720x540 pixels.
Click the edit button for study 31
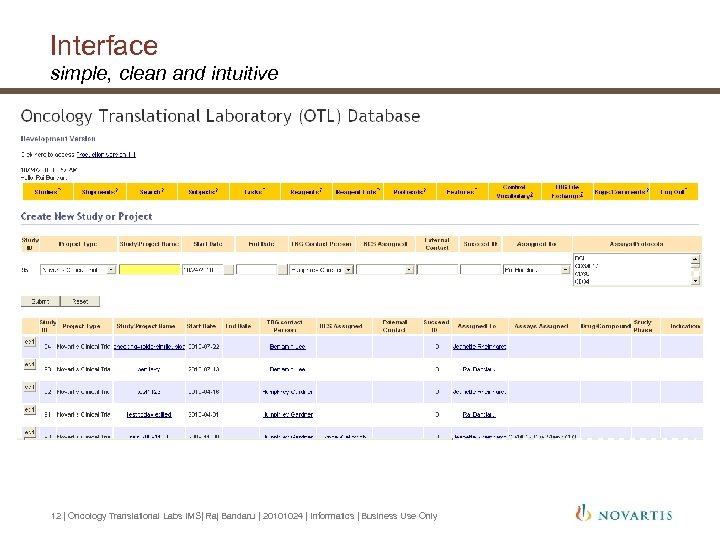pos(29,409)
